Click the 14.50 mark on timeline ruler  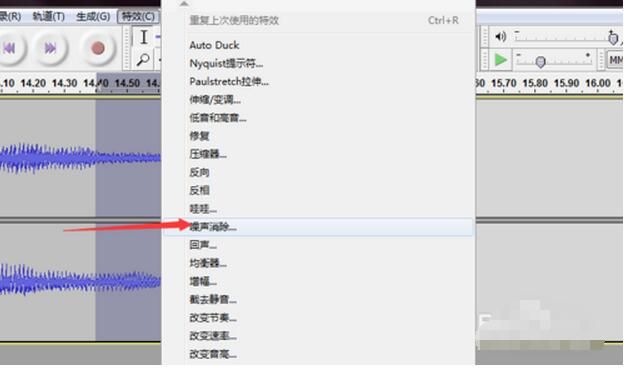[127, 83]
